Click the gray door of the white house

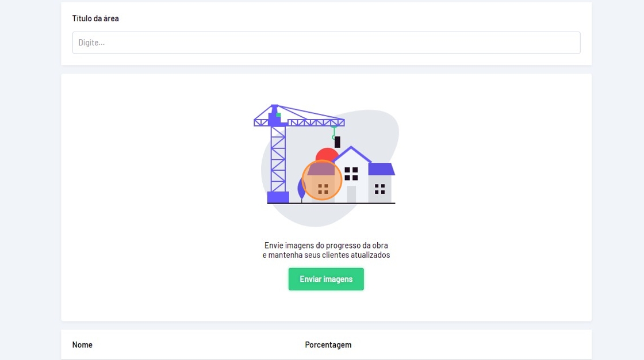click(x=351, y=194)
